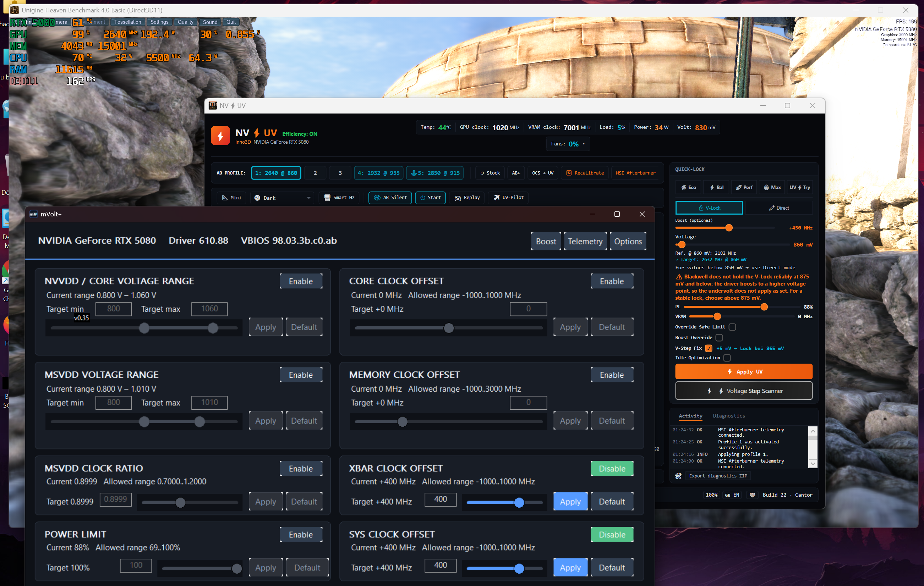Click the Recalibrate button
Viewport: 924px width, 586px height.
[x=585, y=173]
